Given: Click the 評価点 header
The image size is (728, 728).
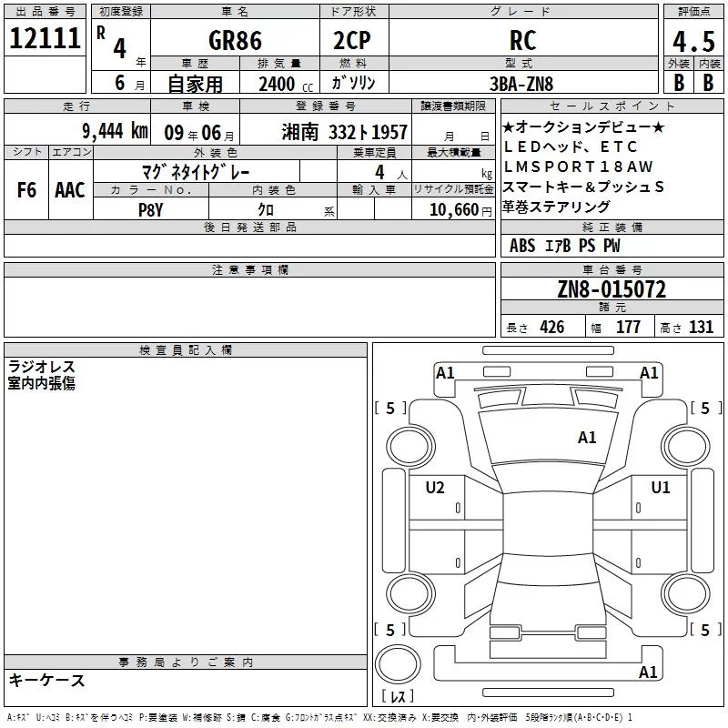Looking at the screenshot, I should 693,12.
